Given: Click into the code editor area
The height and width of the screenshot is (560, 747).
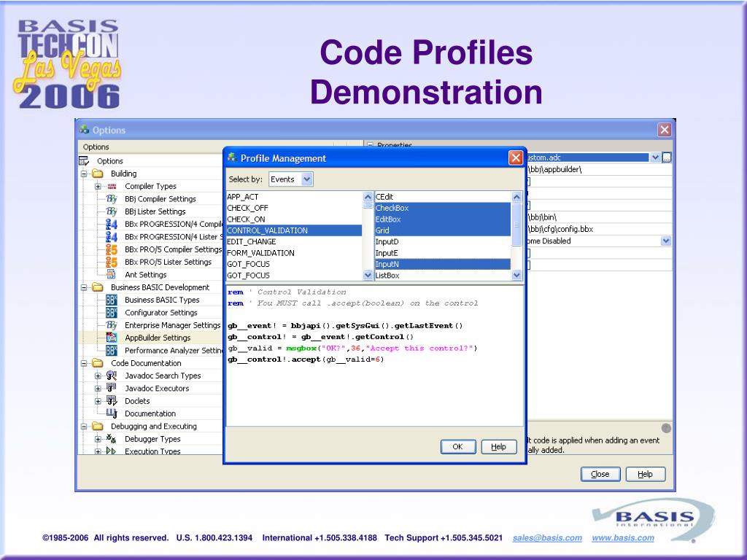Looking at the screenshot, I should (375, 356).
